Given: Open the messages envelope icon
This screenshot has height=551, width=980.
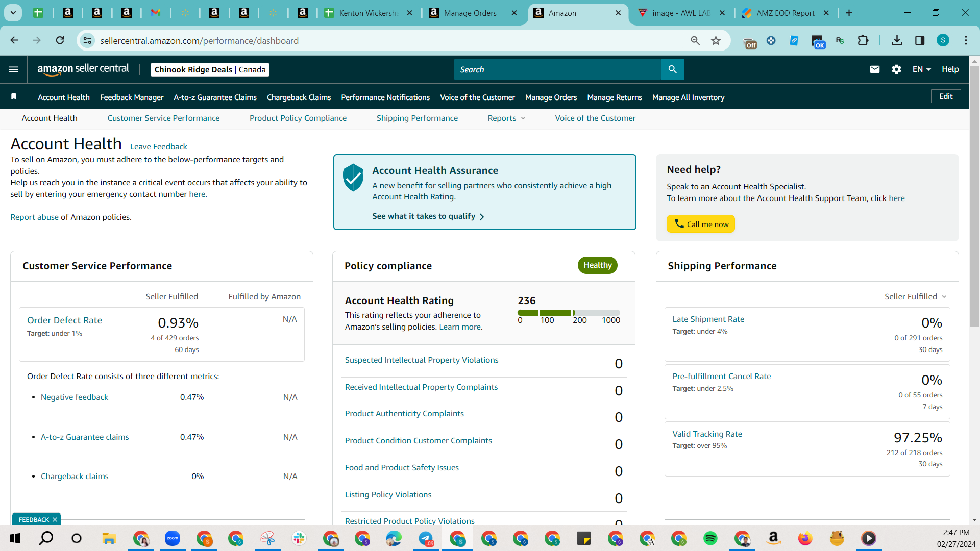Looking at the screenshot, I should click(x=874, y=69).
